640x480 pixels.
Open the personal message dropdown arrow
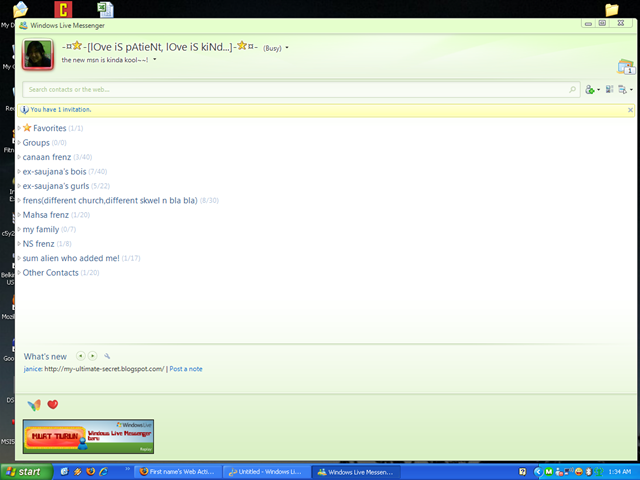click(155, 60)
